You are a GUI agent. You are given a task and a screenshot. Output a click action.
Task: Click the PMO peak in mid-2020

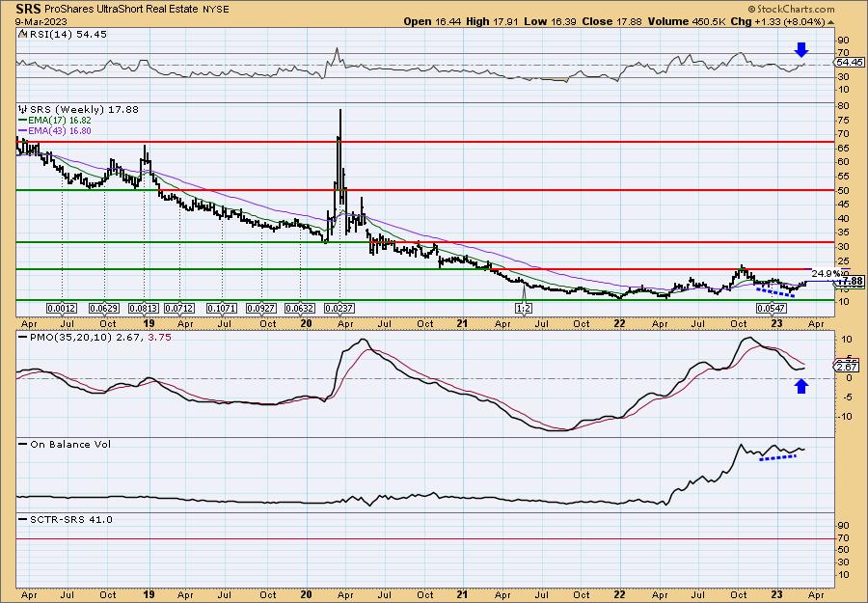click(x=363, y=340)
